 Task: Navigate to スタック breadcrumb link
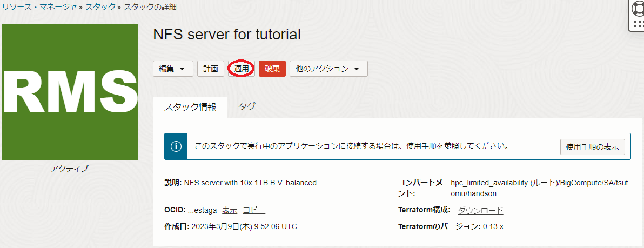coord(100,7)
